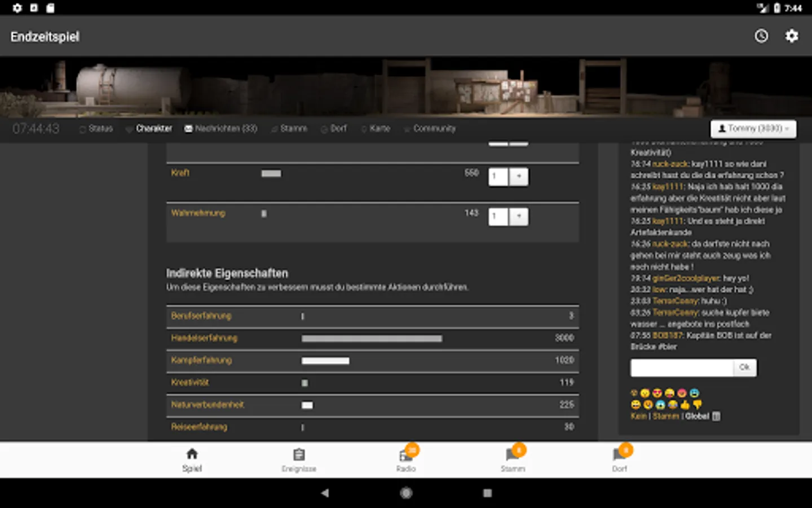812x508 pixels.
Task: Click plus button in Kraft row
Action: point(519,177)
